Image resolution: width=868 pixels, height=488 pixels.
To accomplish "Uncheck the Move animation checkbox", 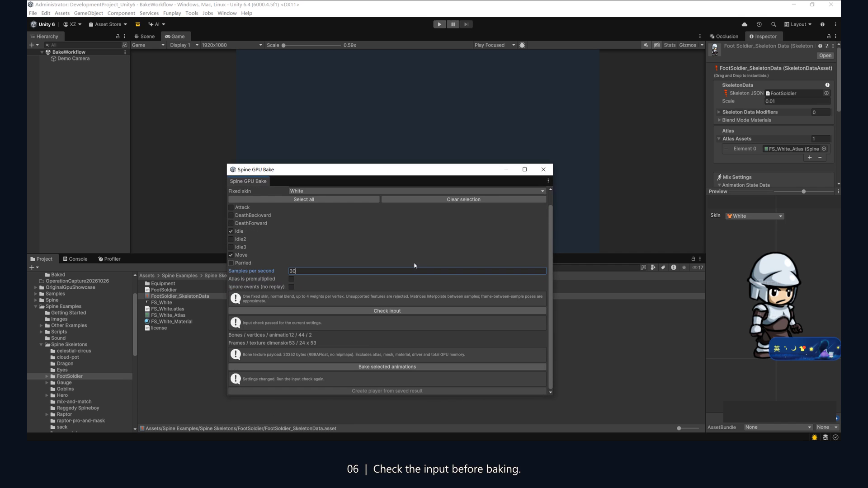I will (x=231, y=255).
